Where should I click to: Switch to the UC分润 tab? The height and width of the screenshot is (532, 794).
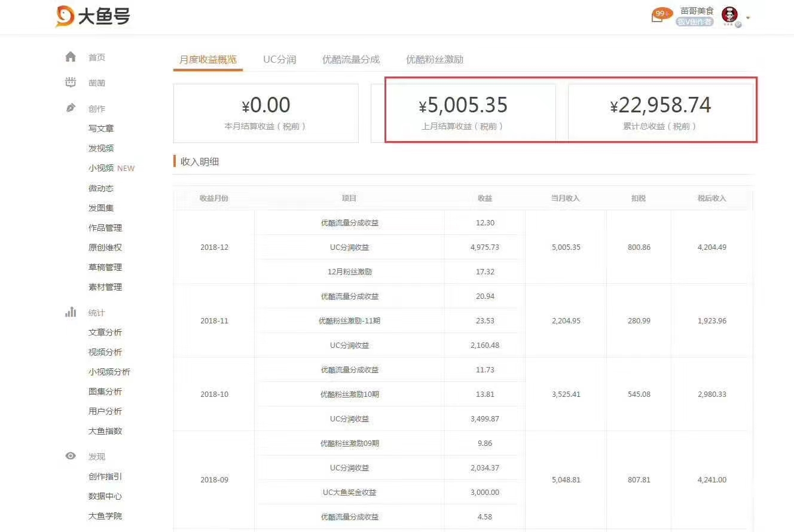coord(279,59)
